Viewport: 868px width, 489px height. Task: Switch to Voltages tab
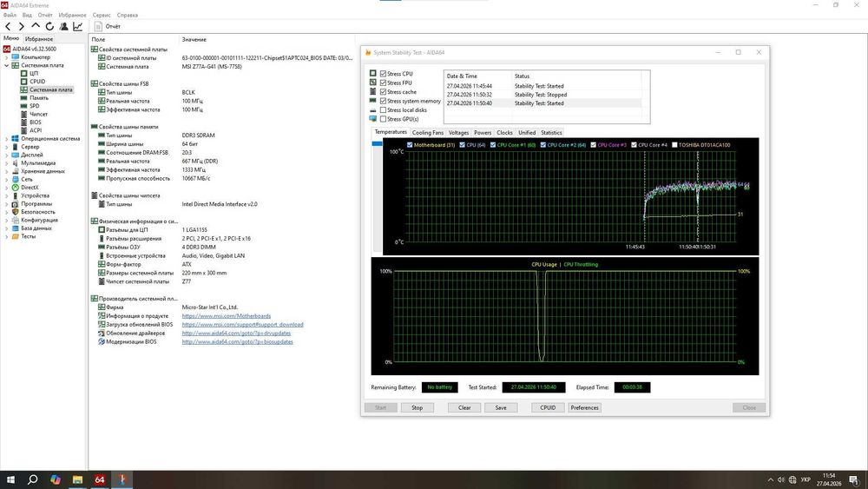(x=458, y=133)
